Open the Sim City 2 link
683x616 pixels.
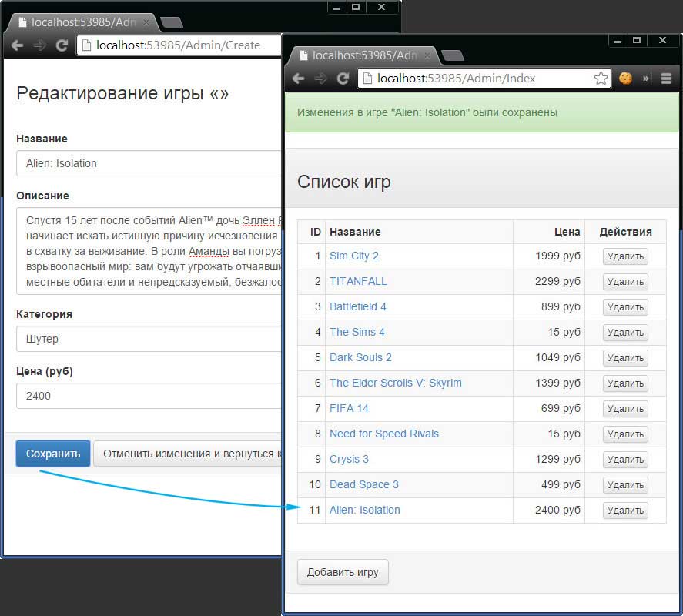(354, 256)
